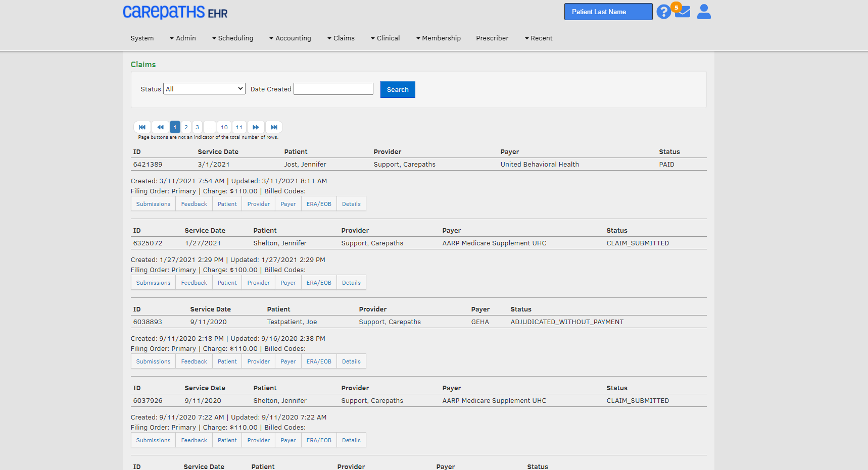Jump to last page using skip-forward icon

coord(274,127)
